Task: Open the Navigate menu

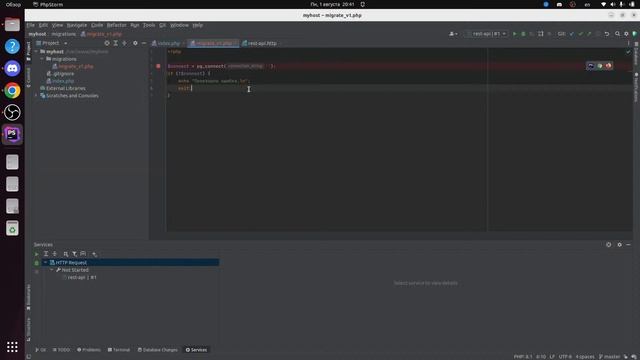Action: coord(77,25)
